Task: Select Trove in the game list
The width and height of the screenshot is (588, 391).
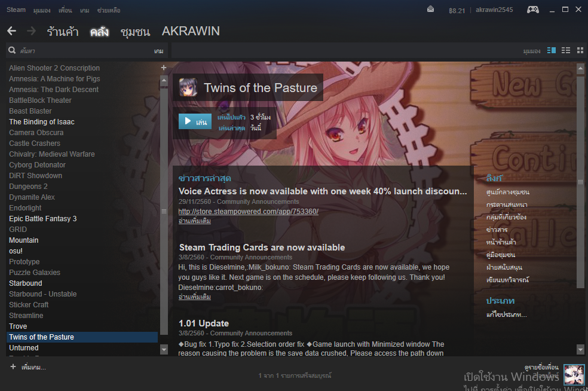Action: 18,326
